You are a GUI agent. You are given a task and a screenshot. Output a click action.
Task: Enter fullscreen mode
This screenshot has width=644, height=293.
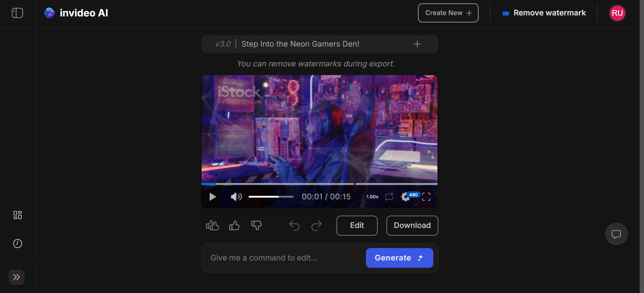[x=426, y=197]
